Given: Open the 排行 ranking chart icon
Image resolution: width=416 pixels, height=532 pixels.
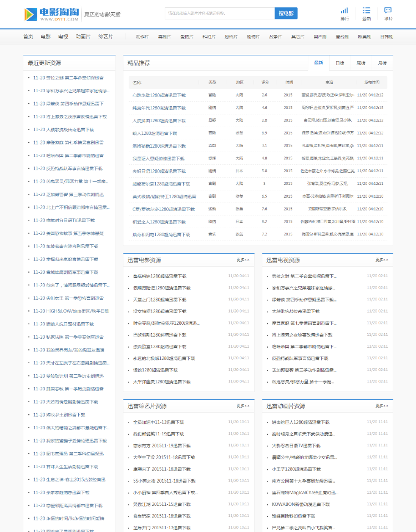Looking at the screenshot, I should (x=344, y=14).
